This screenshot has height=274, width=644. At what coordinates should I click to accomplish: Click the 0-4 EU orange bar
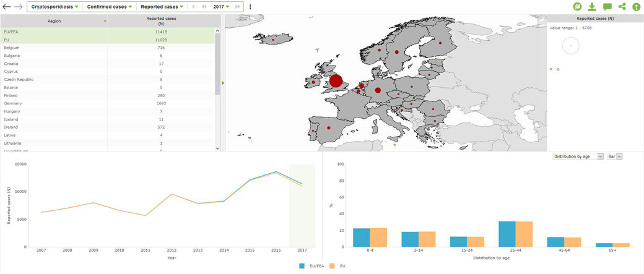point(378,238)
